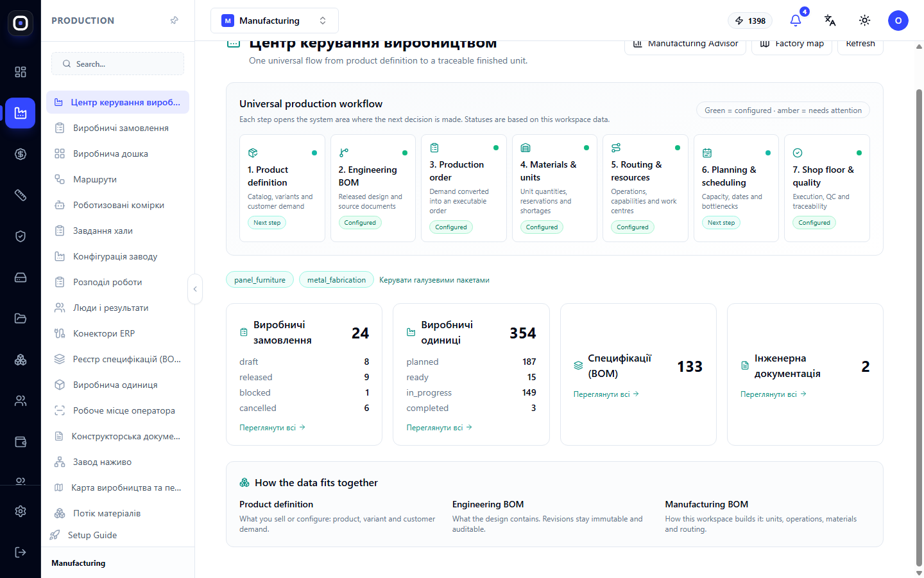The width and height of the screenshot is (924, 578).
Task: Click the blocked 1 row
Action: 304,392
